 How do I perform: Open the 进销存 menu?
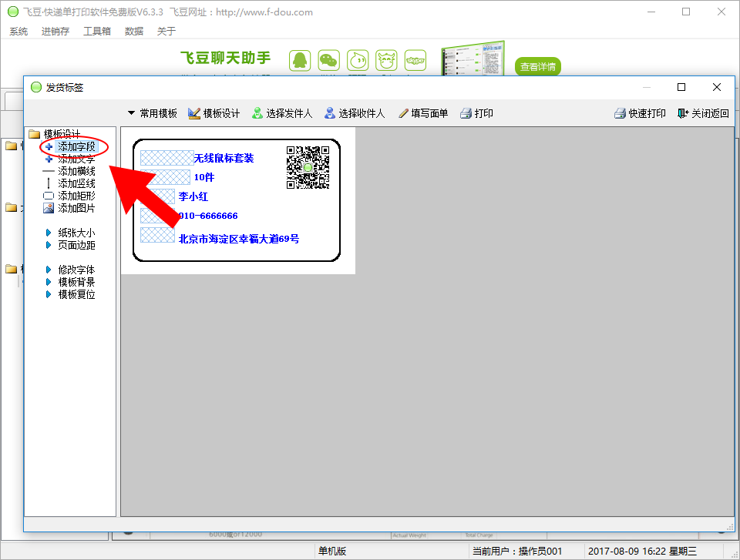point(55,31)
